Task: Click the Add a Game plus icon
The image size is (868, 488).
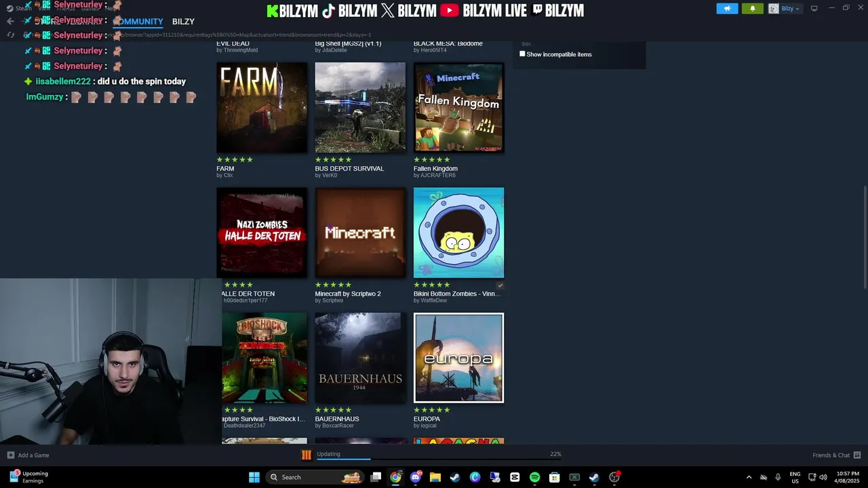Action: click(10, 455)
